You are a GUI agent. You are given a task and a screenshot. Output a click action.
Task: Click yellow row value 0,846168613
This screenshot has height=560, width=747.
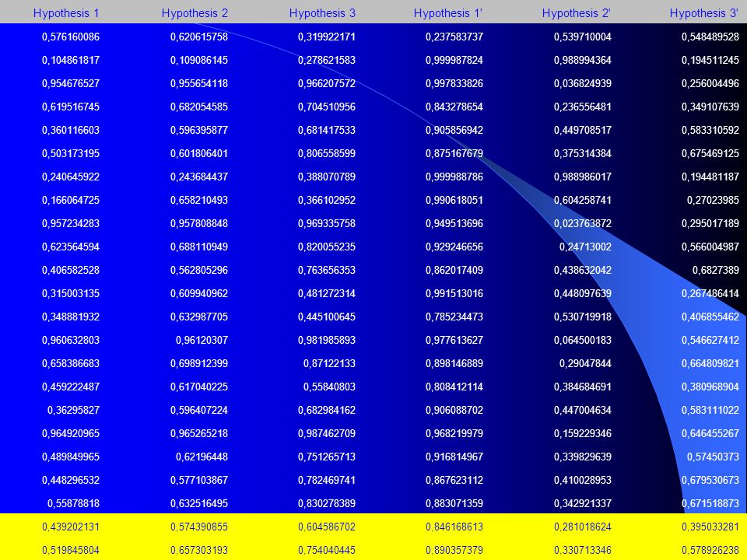[454, 527]
